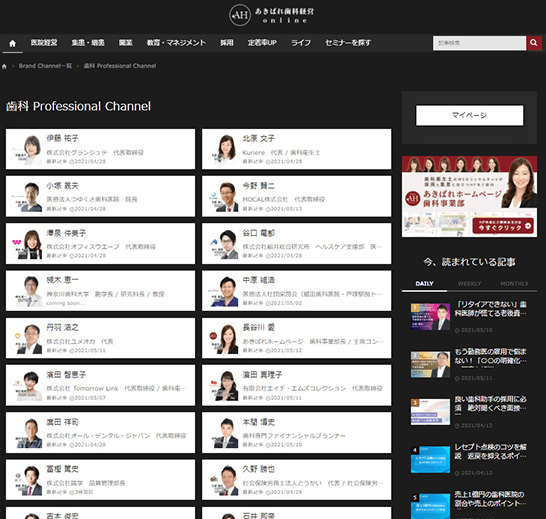Screen dimensions: 546x519
Task: Open 廣田 祥司's channel name link
Action: (x=63, y=422)
